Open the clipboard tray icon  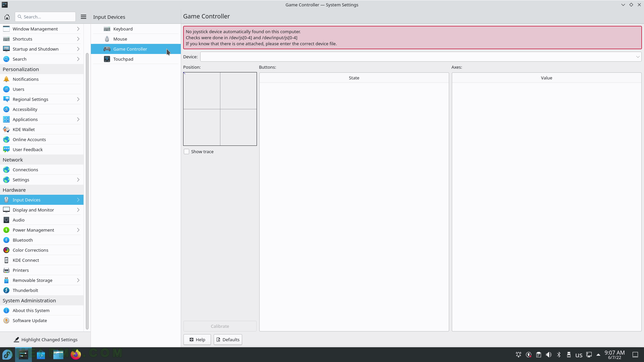tap(539, 355)
